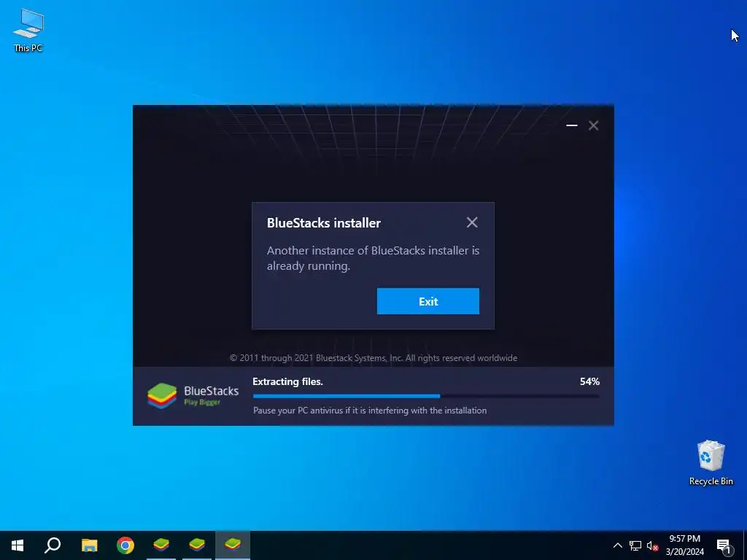Launch Google Chrome from the taskbar
The width and height of the screenshot is (747, 560).
point(125,545)
